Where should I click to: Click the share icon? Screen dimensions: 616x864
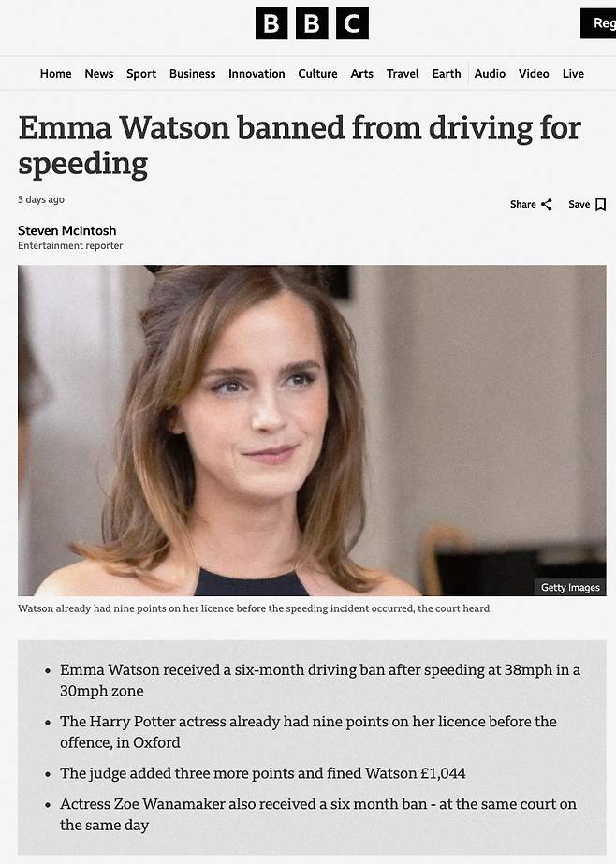pyautogui.click(x=547, y=204)
